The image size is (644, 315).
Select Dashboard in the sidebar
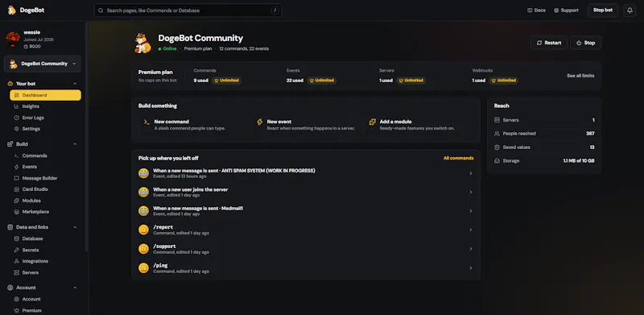point(46,95)
